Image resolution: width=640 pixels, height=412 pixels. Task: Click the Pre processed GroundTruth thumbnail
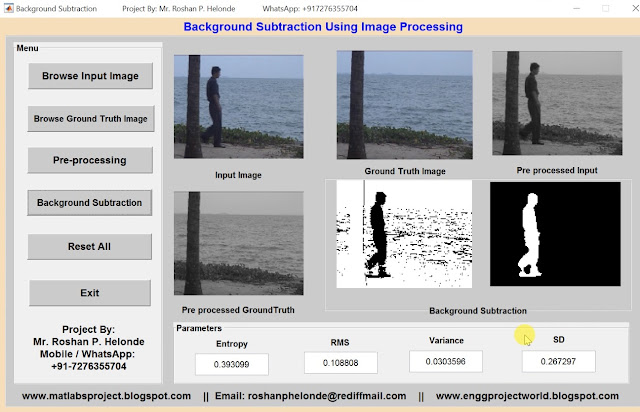coord(239,243)
